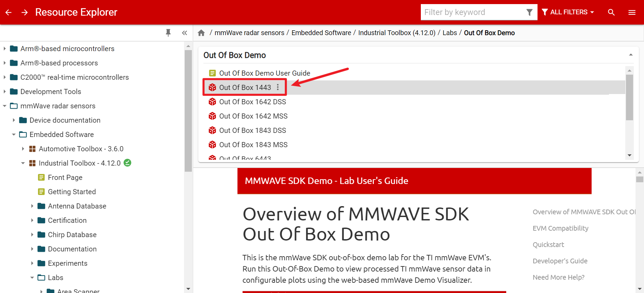644x293 pixels.
Task: Open Out Of Box Demo User Guide
Action: 265,73
